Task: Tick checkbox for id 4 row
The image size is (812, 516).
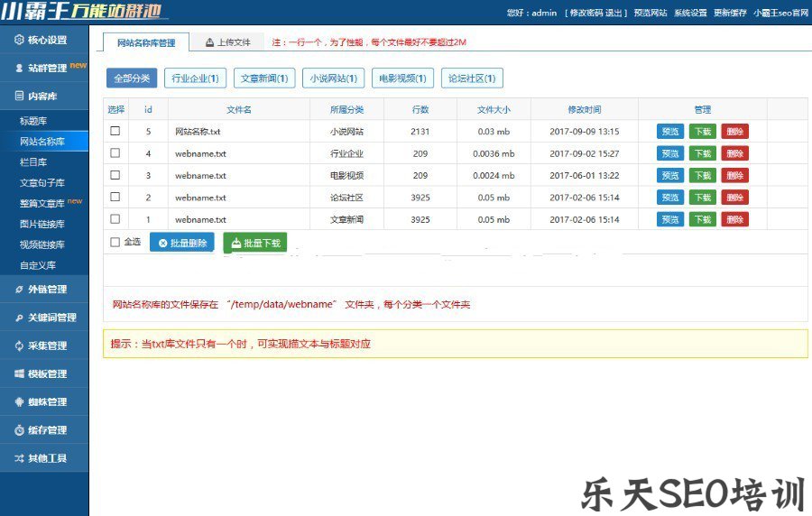Action: click(115, 153)
